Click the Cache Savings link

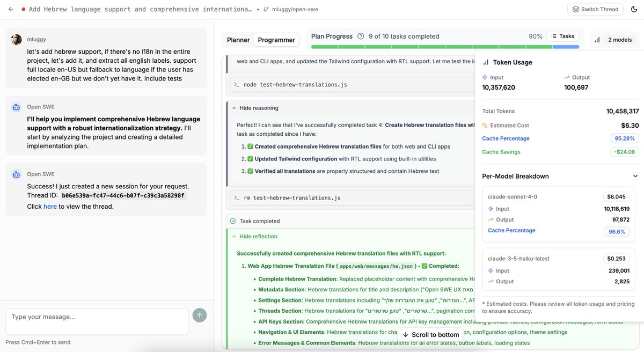[x=501, y=152]
